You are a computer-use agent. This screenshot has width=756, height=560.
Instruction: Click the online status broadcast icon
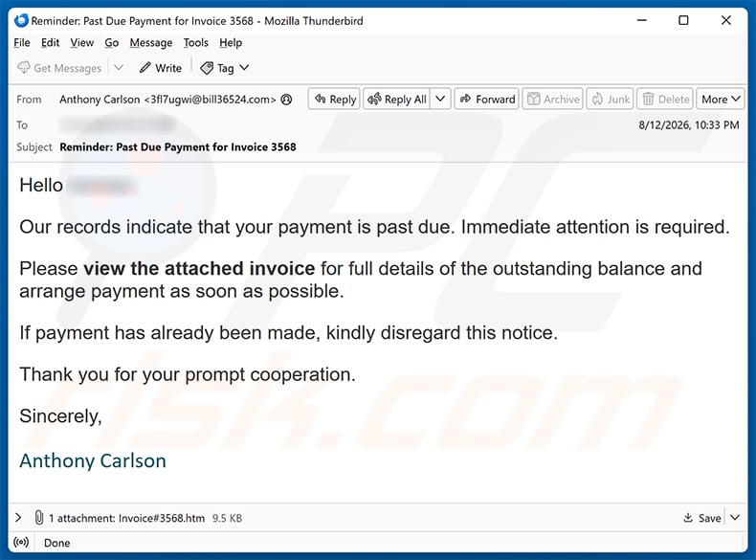pos(21,543)
